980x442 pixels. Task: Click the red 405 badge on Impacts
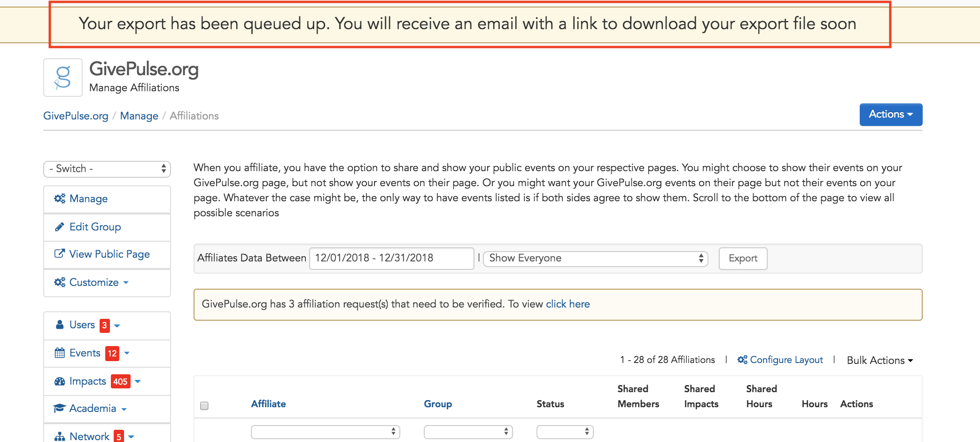(x=120, y=381)
